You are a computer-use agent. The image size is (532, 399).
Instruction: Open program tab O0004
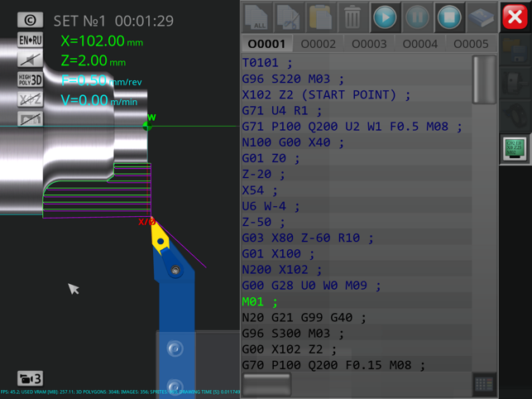pos(419,44)
